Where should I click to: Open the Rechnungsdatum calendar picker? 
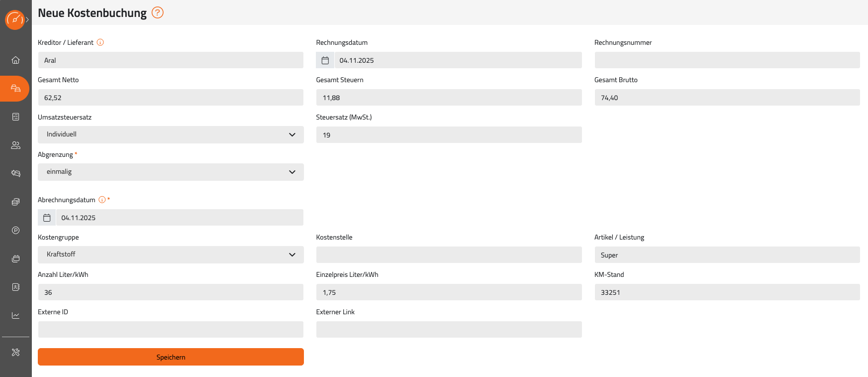pyautogui.click(x=325, y=60)
